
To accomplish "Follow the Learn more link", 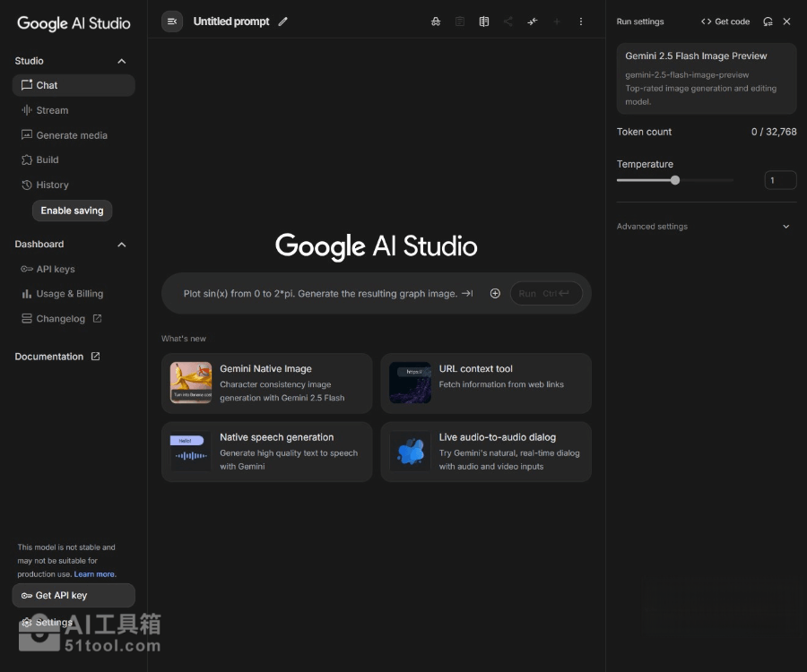I will pos(94,574).
